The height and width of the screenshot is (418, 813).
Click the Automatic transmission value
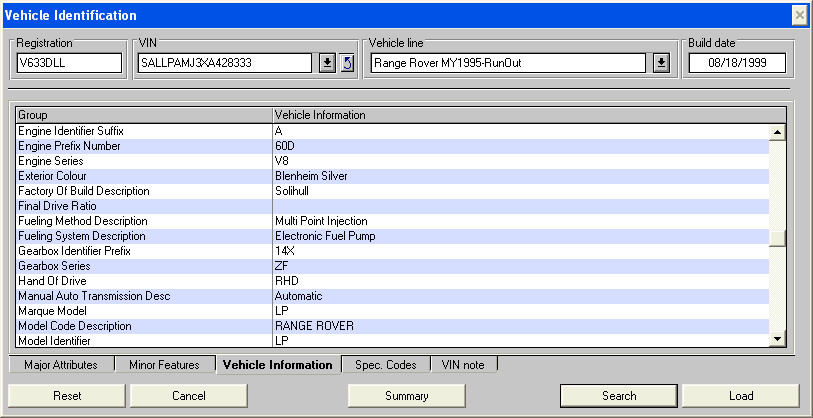pos(299,297)
